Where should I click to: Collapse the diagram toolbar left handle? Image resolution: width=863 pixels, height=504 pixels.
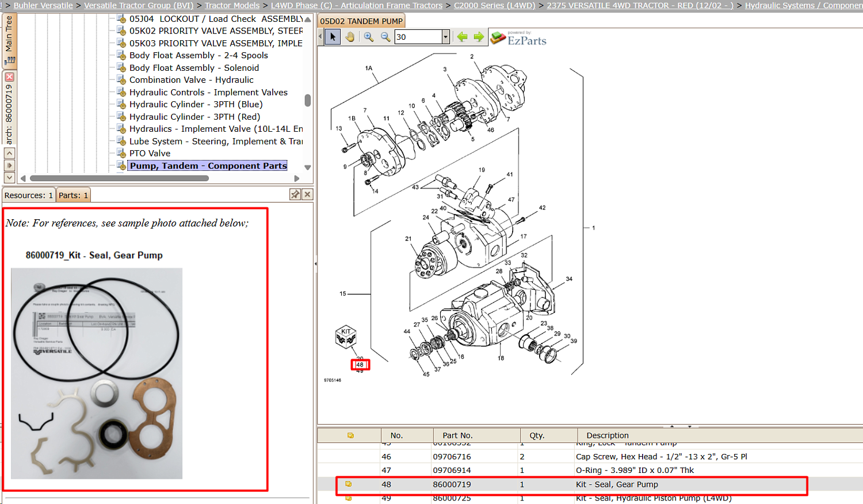coord(320,37)
